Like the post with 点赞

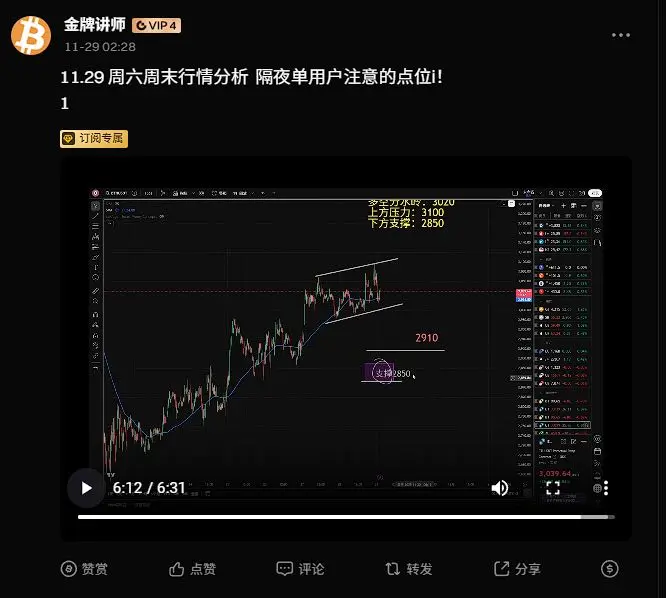point(192,569)
